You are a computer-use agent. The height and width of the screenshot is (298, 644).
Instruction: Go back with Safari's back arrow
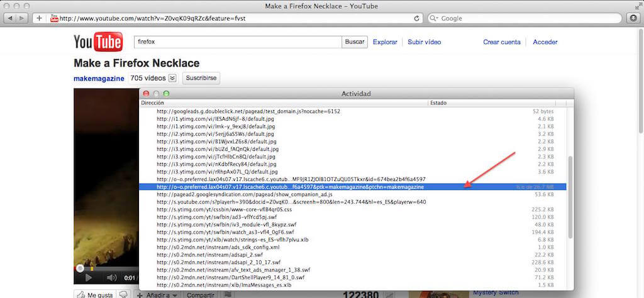tap(10, 18)
